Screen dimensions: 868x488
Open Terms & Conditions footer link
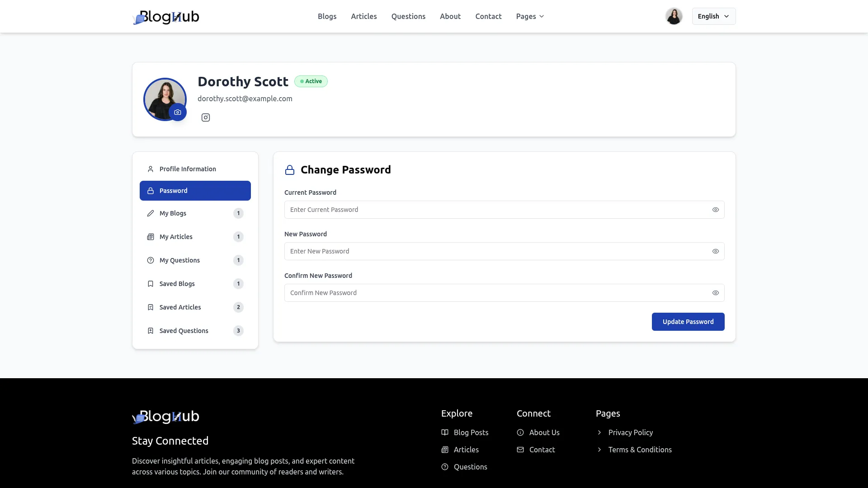[x=640, y=450]
